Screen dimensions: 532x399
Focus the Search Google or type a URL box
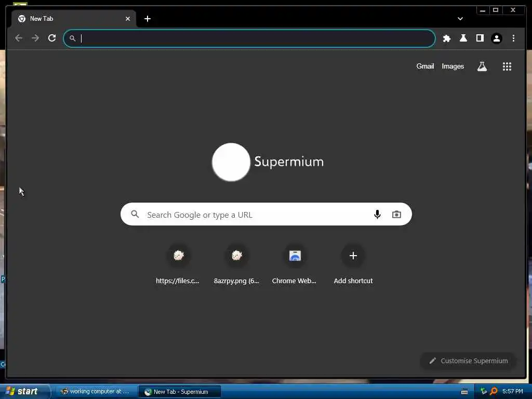pos(266,214)
